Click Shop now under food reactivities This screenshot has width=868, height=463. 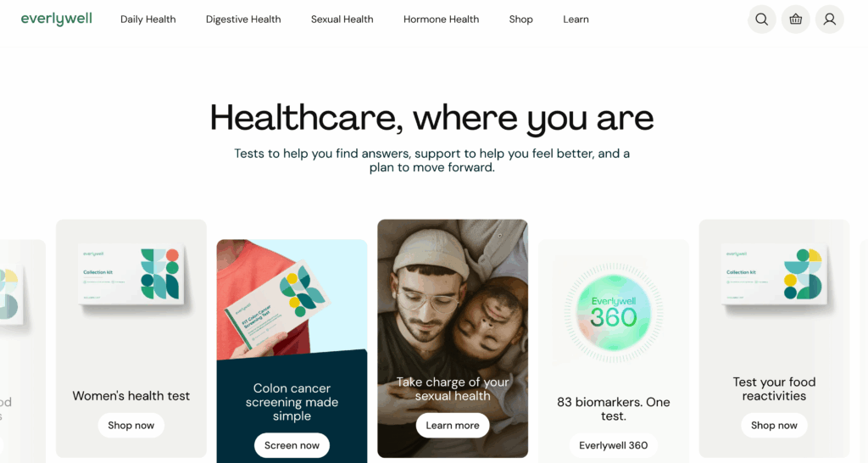pyautogui.click(x=774, y=426)
